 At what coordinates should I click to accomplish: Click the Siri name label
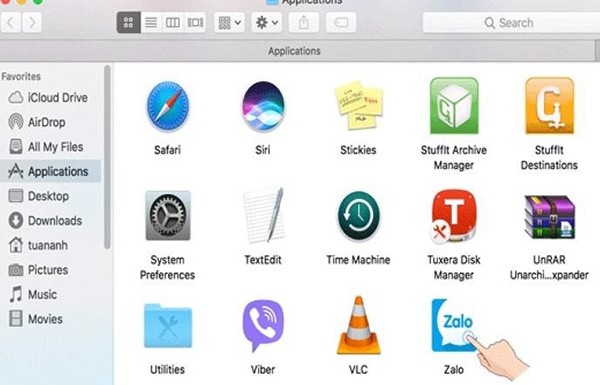pos(263,150)
